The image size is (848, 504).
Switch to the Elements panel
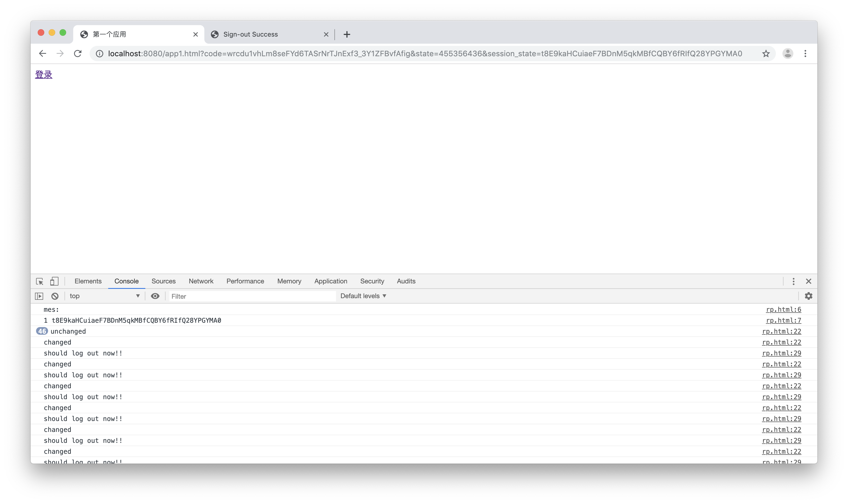tap(88, 281)
